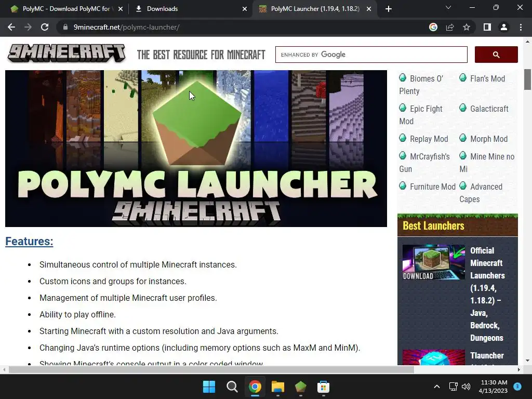The height and width of the screenshot is (399, 532).
Task: Open notification center badge
Action: pos(517,387)
